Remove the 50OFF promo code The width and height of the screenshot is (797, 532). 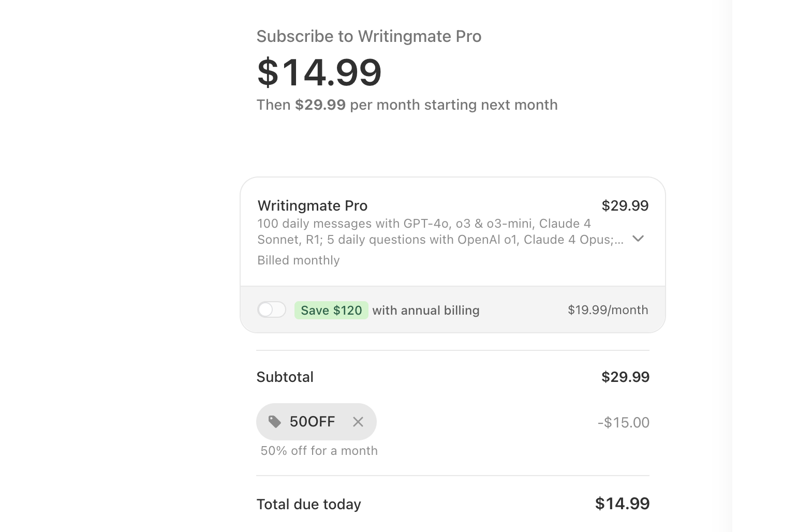tap(358, 422)
